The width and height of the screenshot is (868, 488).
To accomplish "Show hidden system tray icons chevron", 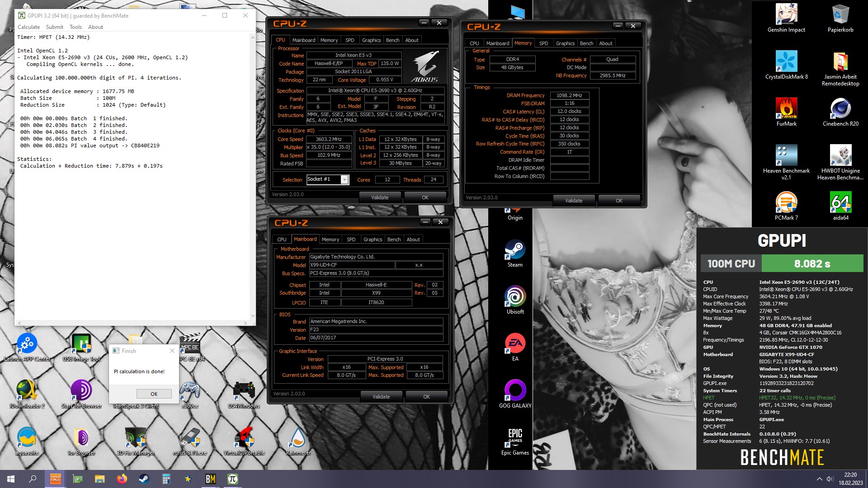I will click(819, 479).
